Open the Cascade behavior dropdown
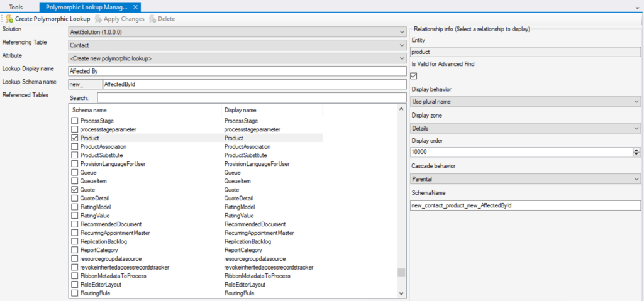This screenshot has width=644, height=301. pos(636,179)
